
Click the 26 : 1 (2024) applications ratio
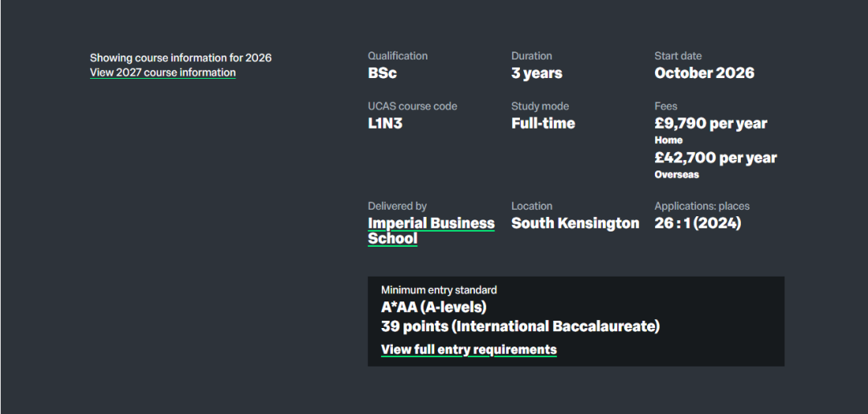(698, 223)
